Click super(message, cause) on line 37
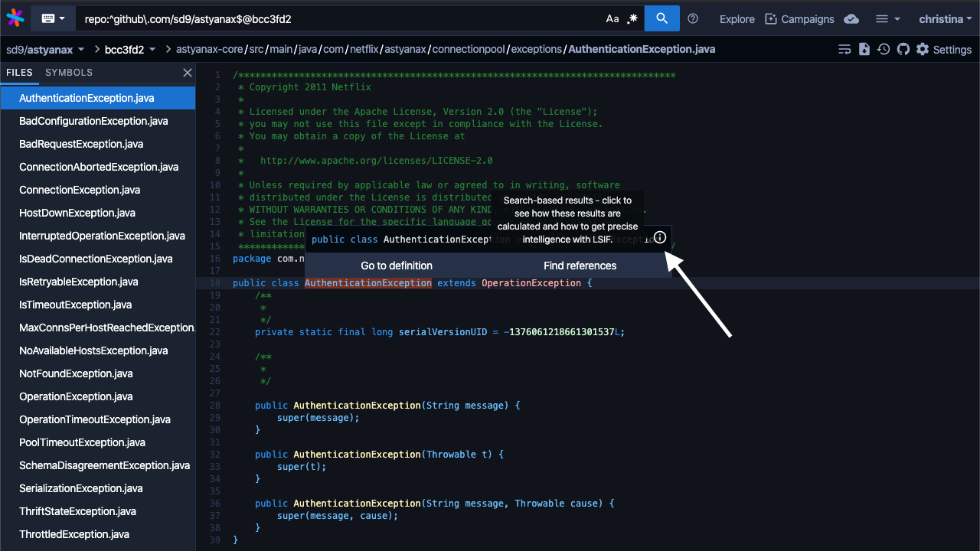980x551 pixels. click(338, 516)
